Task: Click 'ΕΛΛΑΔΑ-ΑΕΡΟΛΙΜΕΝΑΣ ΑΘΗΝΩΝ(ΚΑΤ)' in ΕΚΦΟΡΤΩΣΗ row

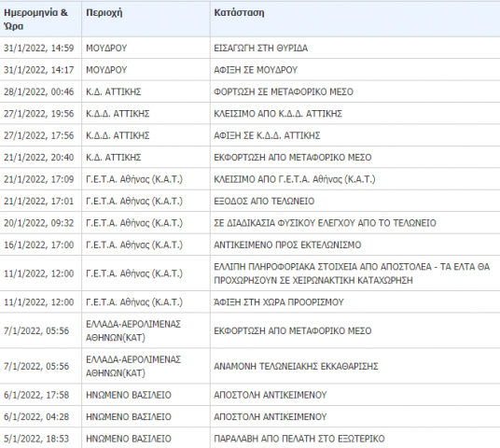Action: pyautogui.click(x=133, y=330)
